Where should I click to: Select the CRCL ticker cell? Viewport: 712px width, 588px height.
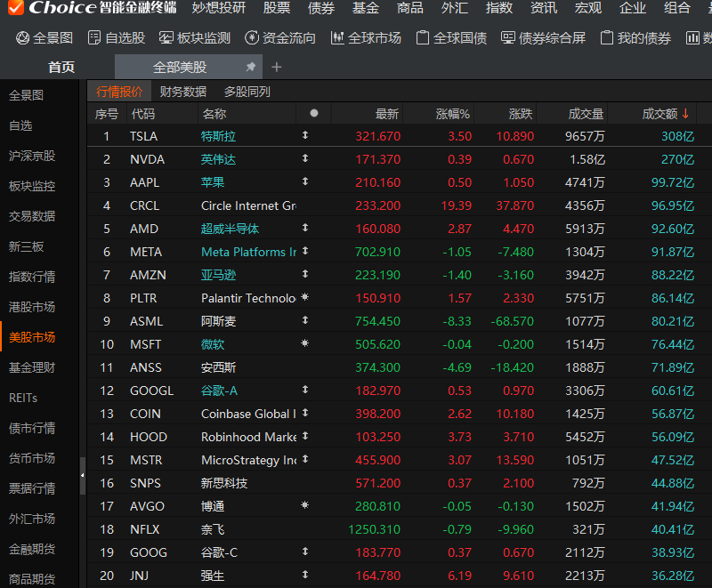pyautogui.click(x=144, y=205)
